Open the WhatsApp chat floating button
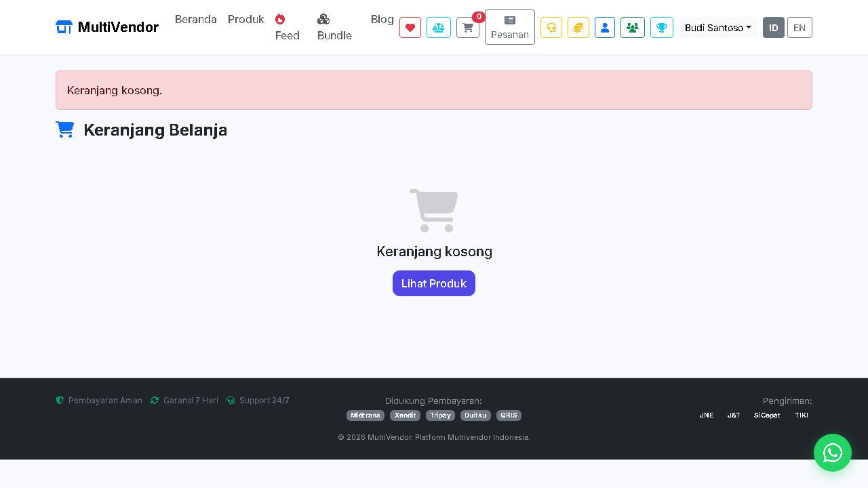 [833, 453]
